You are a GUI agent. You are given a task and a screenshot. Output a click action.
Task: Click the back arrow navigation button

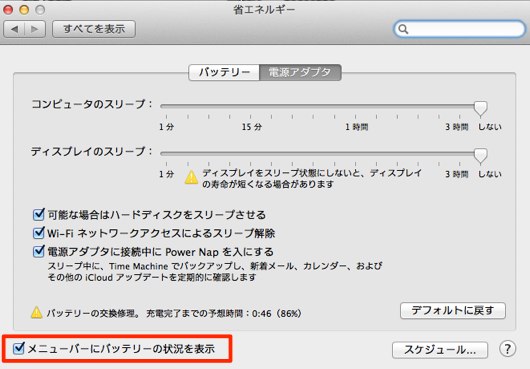pos(14,29)
